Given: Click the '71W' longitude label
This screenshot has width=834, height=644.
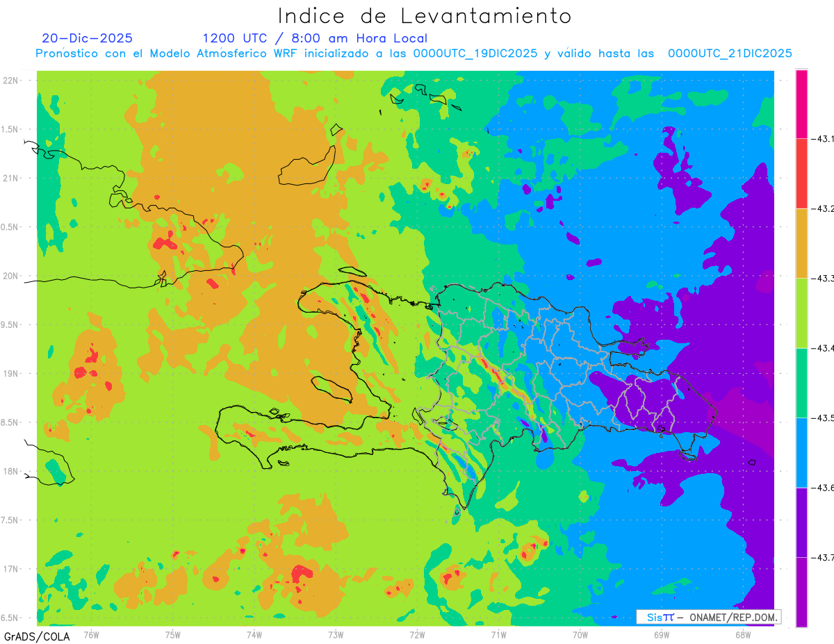Looking at the screenshot, I should pos(498,634).
